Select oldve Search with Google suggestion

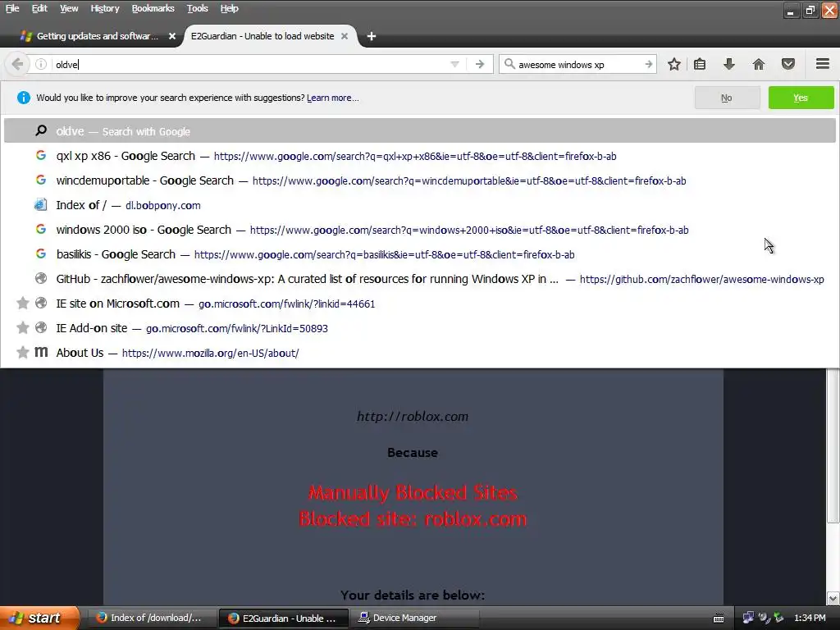420,131
